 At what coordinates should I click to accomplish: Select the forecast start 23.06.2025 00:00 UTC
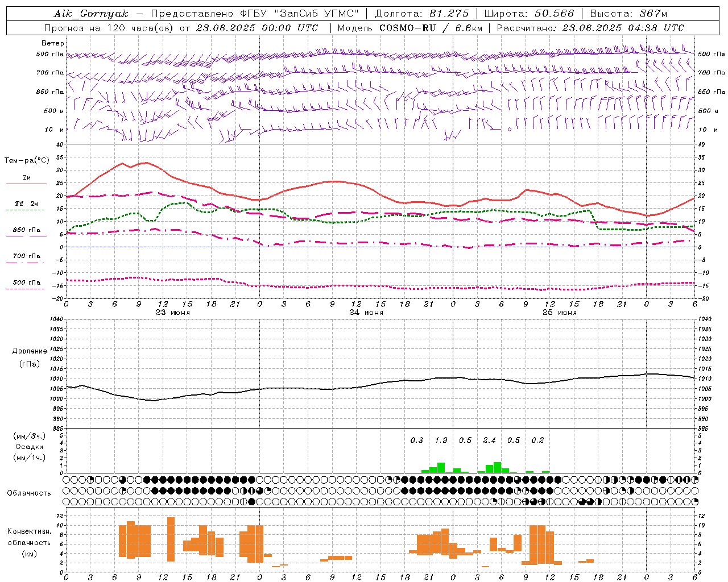pyautogui.click(x=257, y=28)
